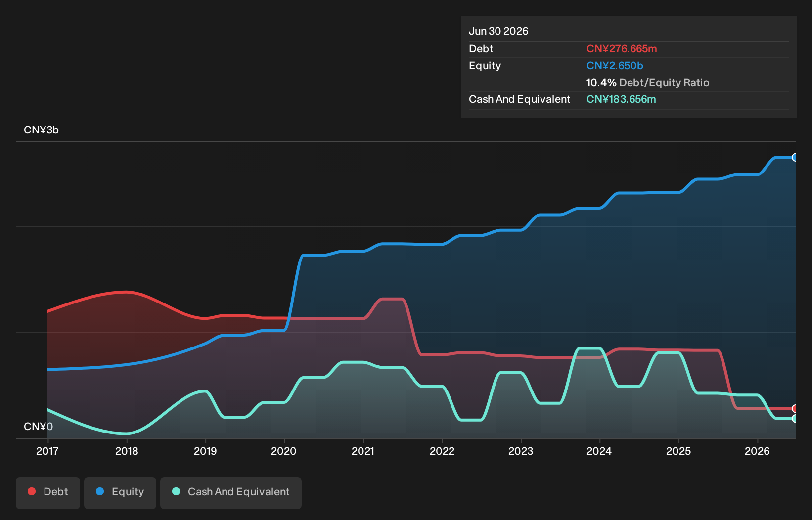Toggle the Cash And Equivalent legend button
This screenshot has height=520, width=812.
coord(231,493)
